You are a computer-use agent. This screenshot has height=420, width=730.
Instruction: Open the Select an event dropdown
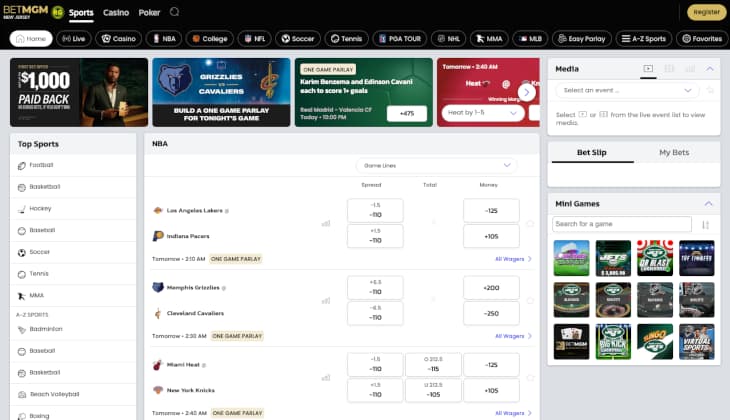627,90
